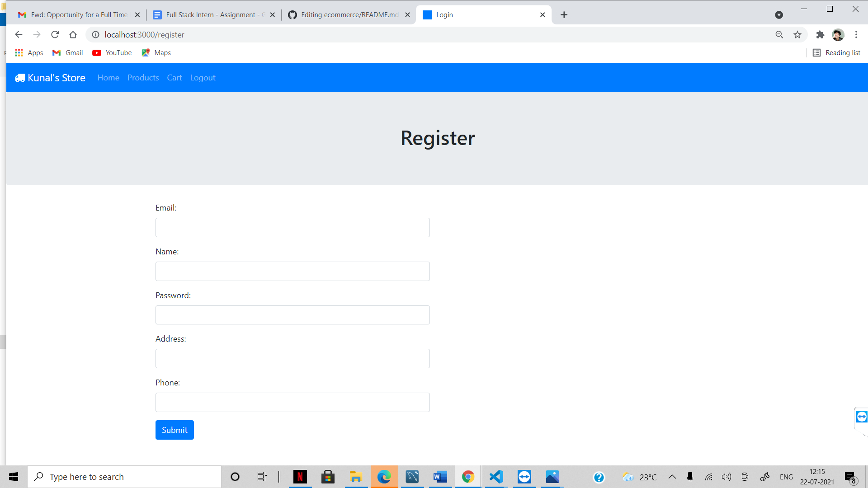
Task: Open the browser home page icon
Action: coord(73,35)
